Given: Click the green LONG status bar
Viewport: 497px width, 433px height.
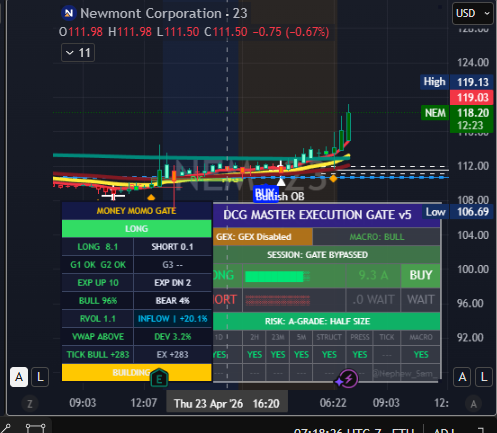Looking at the screenshot, I should coord(136,229).
